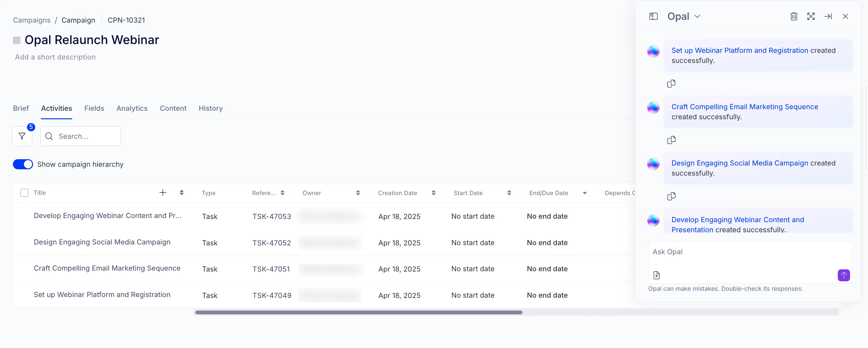The height and width of the screenshot is (348, 868).
Task: Open the Opal agent dropdown chevron
Action: pyautogui.click(x=698, y=16)
